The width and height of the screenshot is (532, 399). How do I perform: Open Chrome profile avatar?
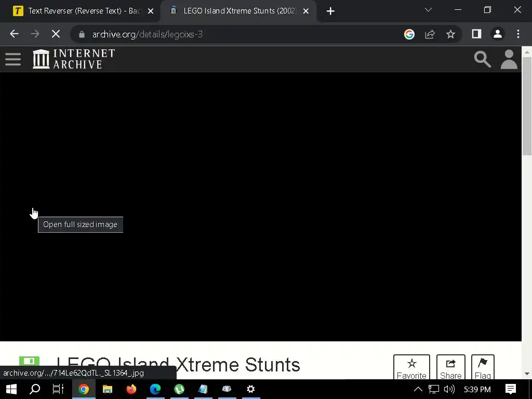(x=497, y=34)
